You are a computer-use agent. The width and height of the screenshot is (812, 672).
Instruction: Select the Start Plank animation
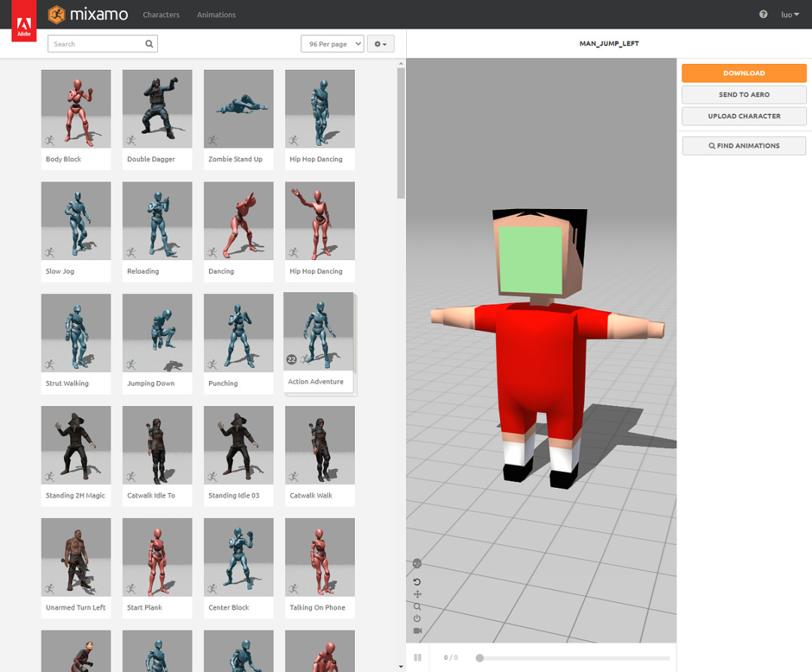click(x=157, y=568)
